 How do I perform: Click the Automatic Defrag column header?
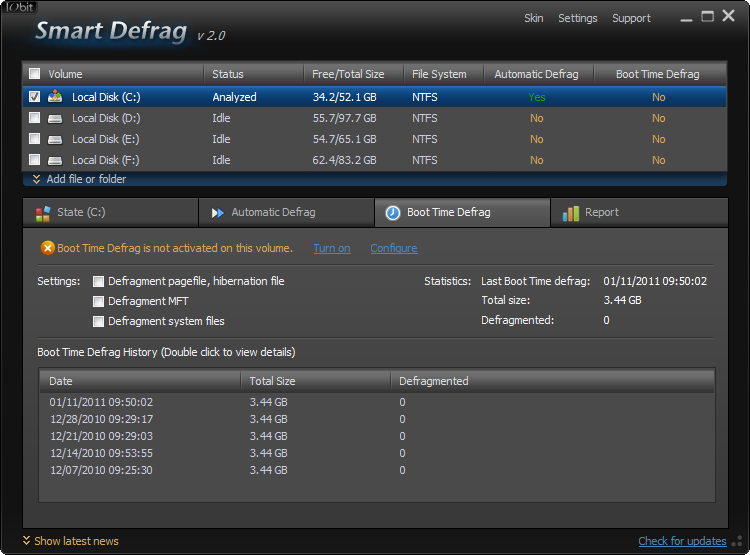[539, 74]
